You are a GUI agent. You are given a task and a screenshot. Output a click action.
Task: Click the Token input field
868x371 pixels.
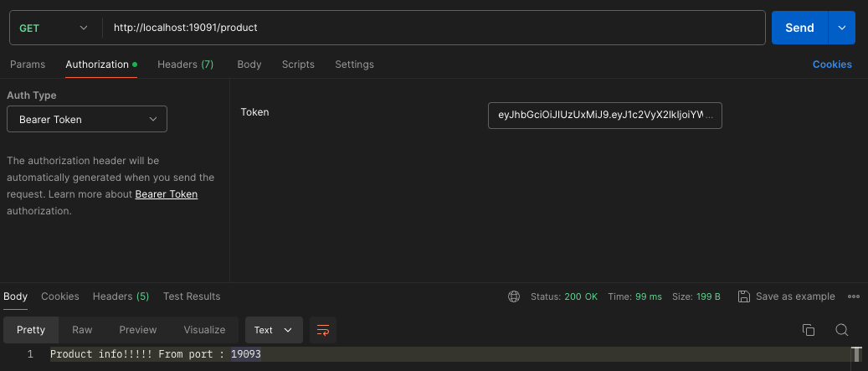(604, 116)
